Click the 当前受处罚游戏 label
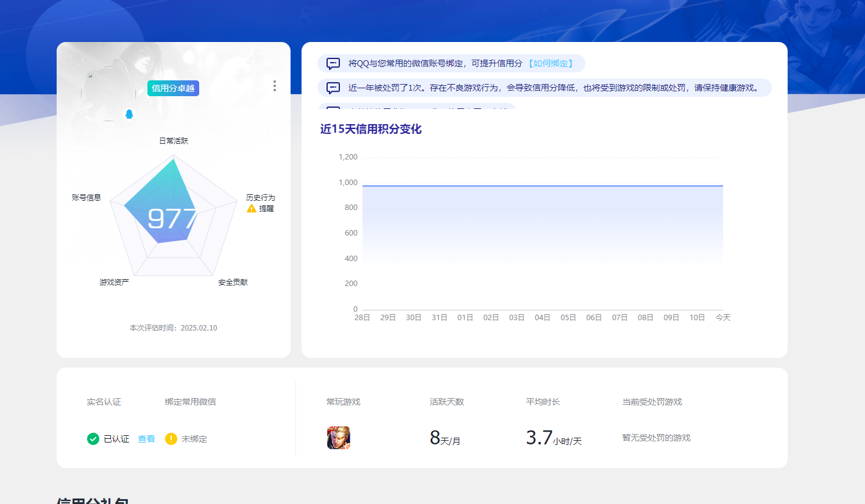 652,402
